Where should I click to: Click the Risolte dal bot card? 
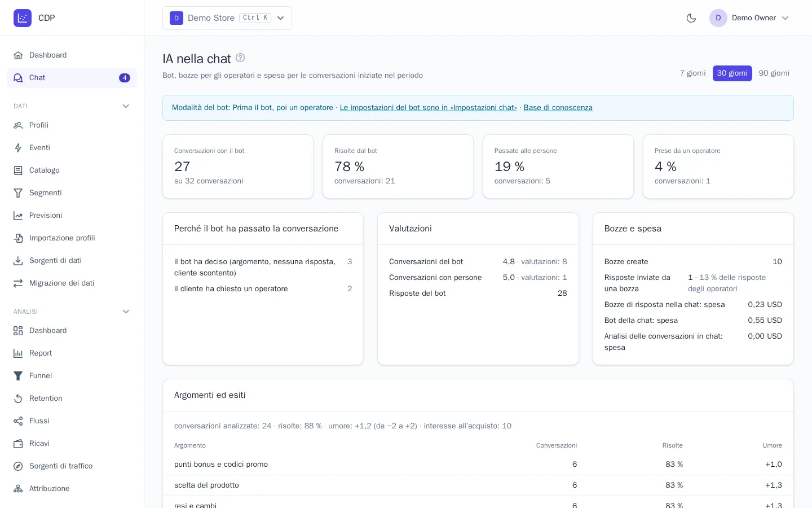pos(398,167)
